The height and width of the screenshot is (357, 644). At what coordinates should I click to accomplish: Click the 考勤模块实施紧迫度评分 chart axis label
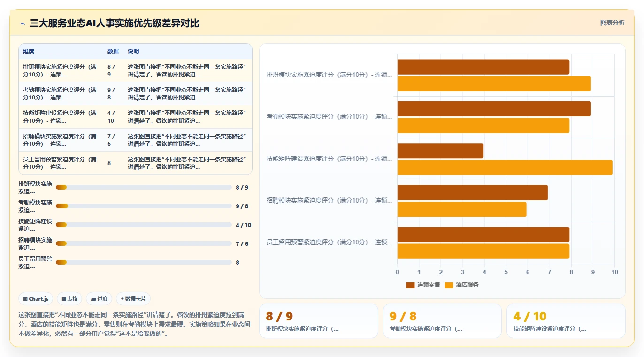pyautogui.click(x=329, y=117)
